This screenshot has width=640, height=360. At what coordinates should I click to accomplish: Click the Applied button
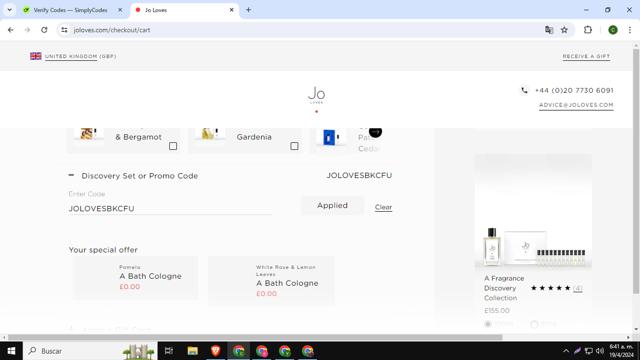(332, 205)
